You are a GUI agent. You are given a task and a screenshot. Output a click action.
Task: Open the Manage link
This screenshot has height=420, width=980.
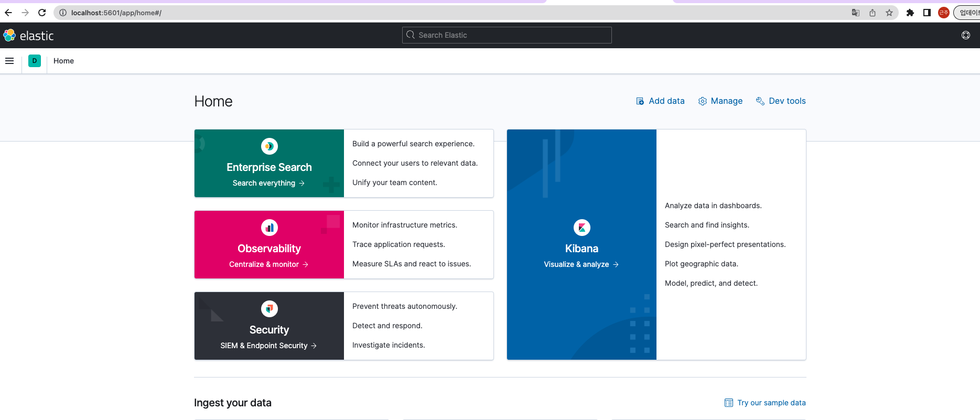pos(720,101)
